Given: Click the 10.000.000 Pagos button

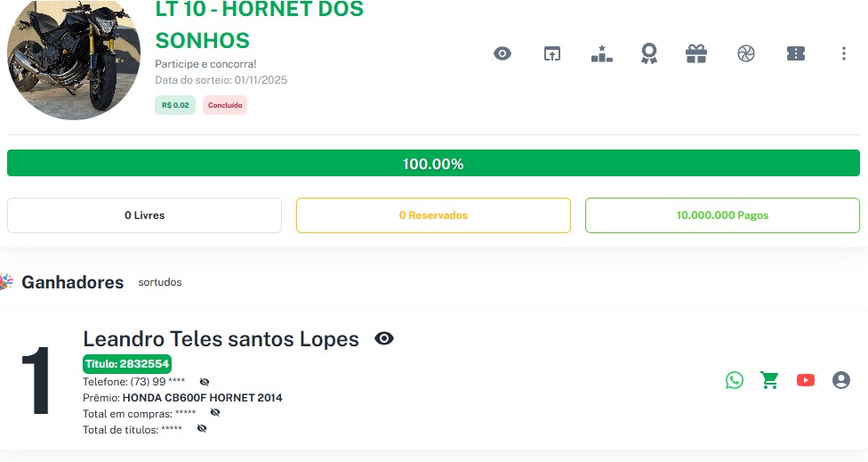Looking at the screenshot, I should tap(722, 215).
